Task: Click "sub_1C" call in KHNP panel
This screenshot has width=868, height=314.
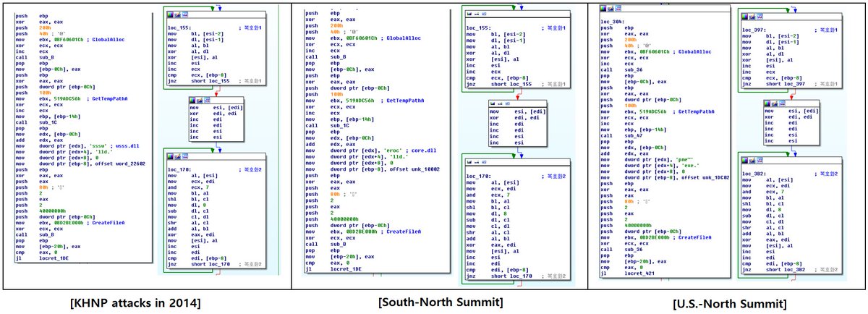Action: click(x=48, y=122)
